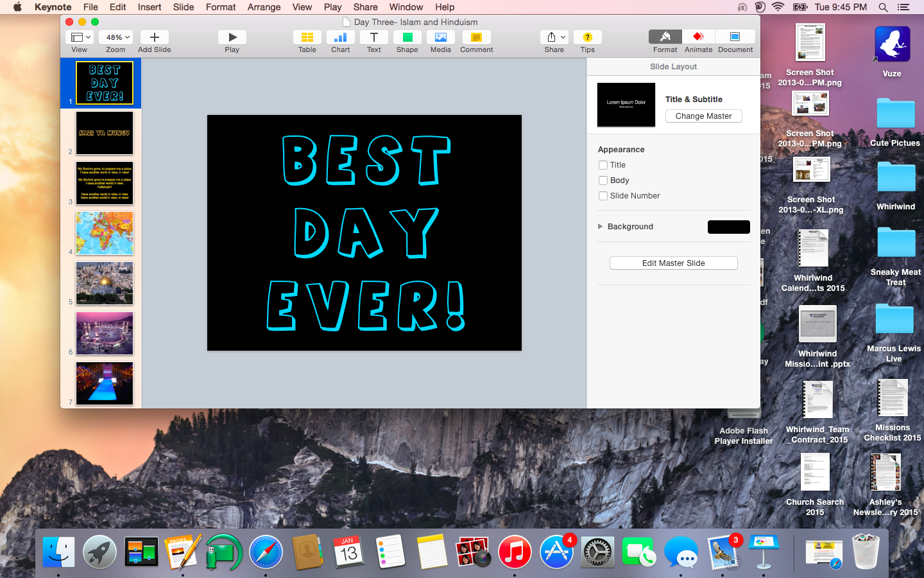Enable the Title checkbox under Appearance
The image size is (924, 578).
click(603, 165)
